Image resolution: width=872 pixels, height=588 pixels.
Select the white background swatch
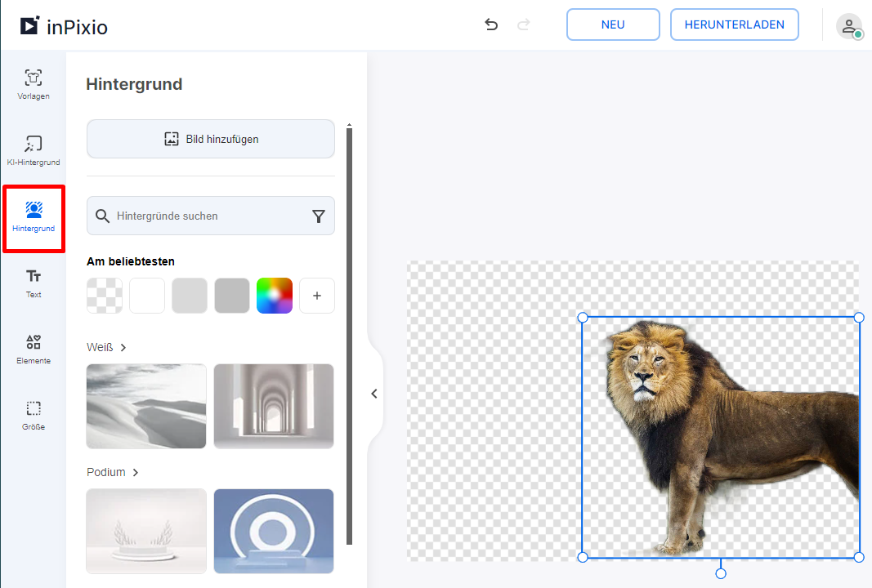[147, 296]
